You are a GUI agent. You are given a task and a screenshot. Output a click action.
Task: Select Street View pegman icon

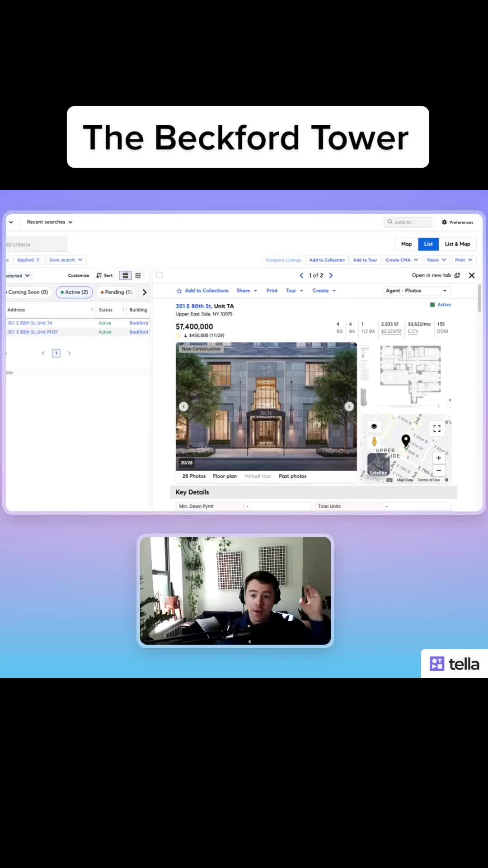[x=374, y=441]
